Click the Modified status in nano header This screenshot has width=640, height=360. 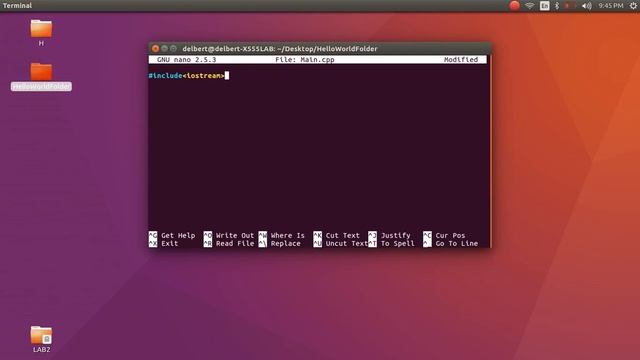pos(461,60)
